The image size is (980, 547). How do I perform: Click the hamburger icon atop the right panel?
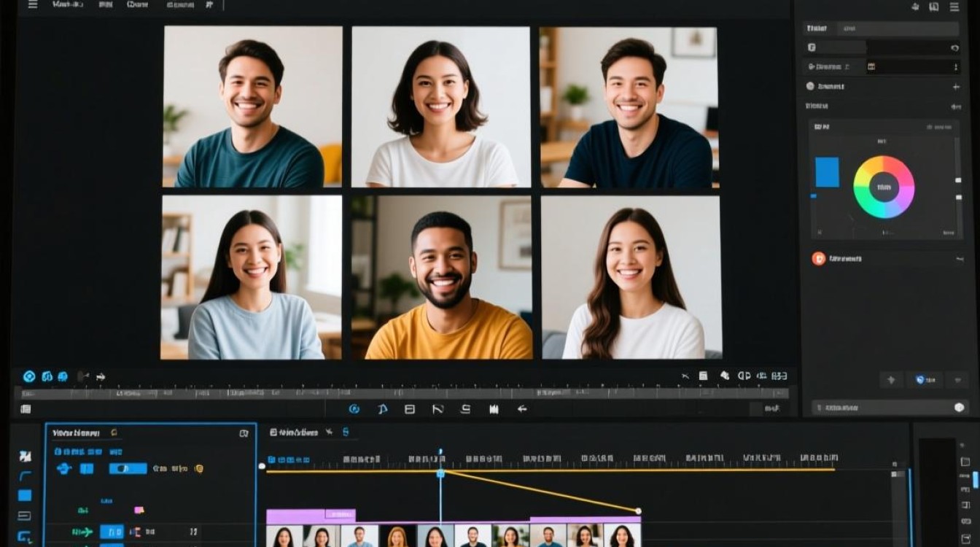click(x=954, y=7)
